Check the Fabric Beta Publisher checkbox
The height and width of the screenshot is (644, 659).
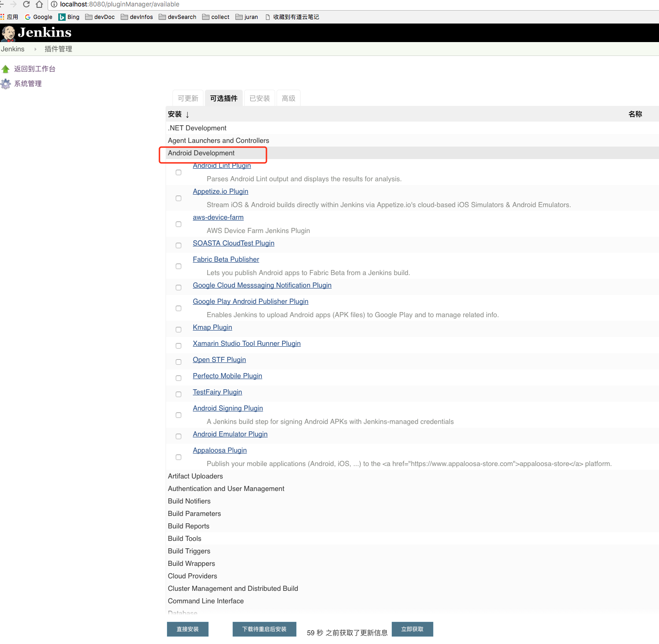click(179, 266)
